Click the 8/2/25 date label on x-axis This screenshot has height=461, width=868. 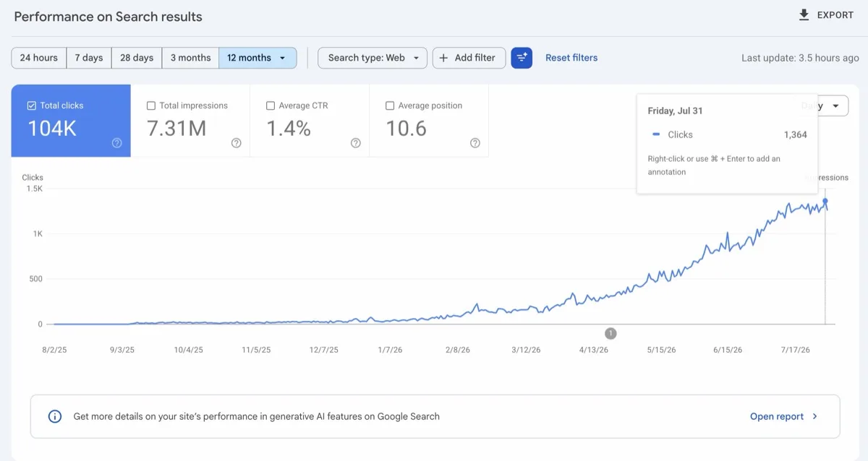[55, 350]
